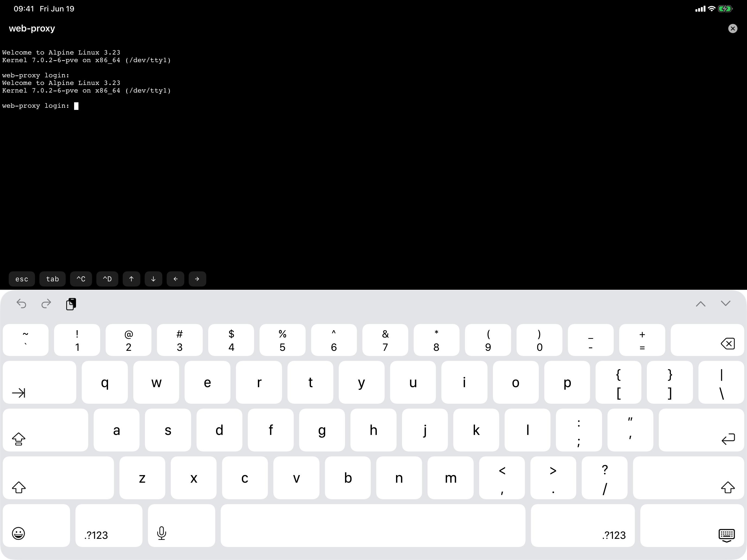This screenshot has width=747, height=560.
Task: Tap the letter t key
Action: (310, 382)
